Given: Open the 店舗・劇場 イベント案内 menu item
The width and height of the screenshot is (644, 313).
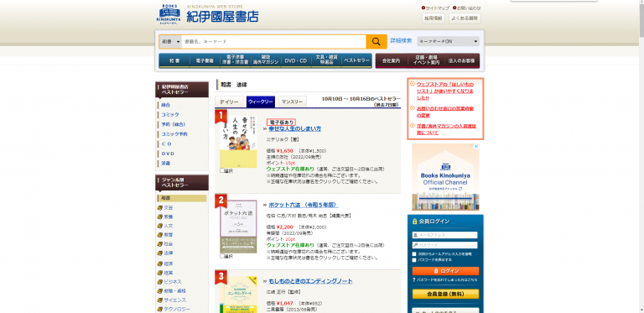Looking at the screenshot, I should tap(427, 60).
